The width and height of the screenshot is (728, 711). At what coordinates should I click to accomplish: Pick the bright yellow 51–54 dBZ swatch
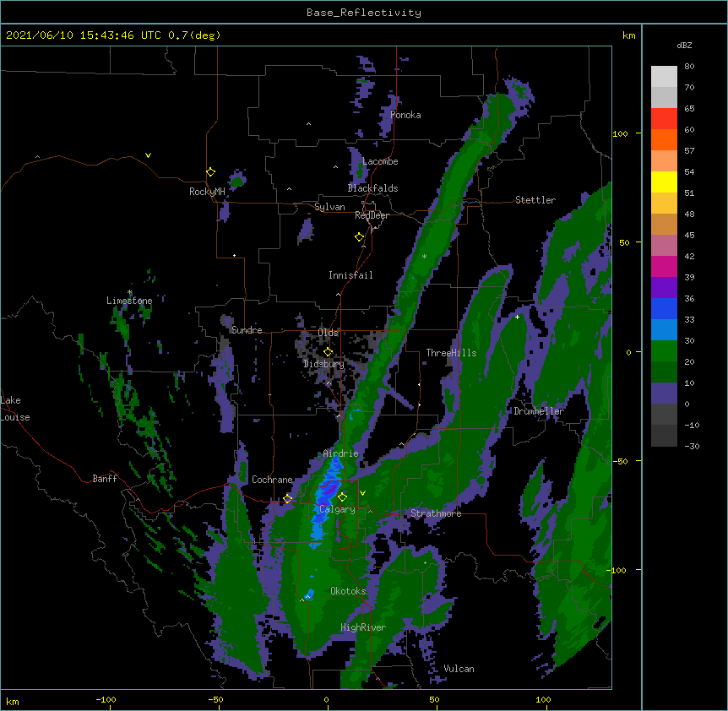click(664, 182)
